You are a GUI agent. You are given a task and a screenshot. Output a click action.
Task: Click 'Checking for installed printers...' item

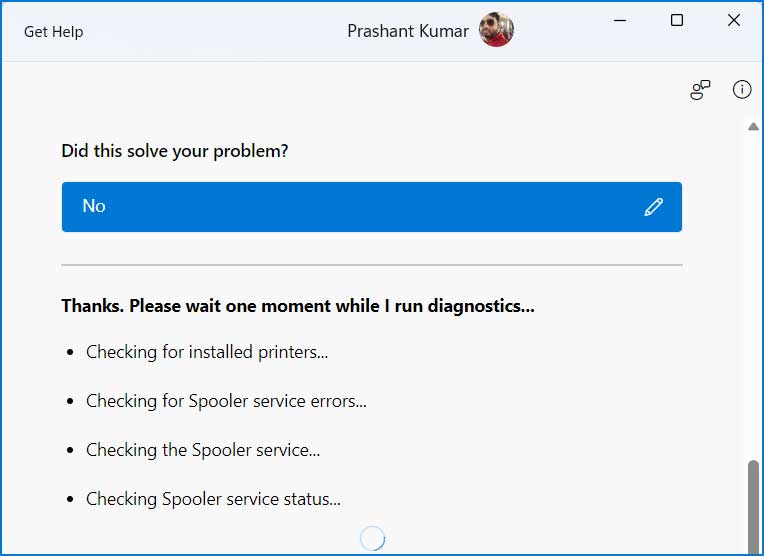tap(207, 352)
